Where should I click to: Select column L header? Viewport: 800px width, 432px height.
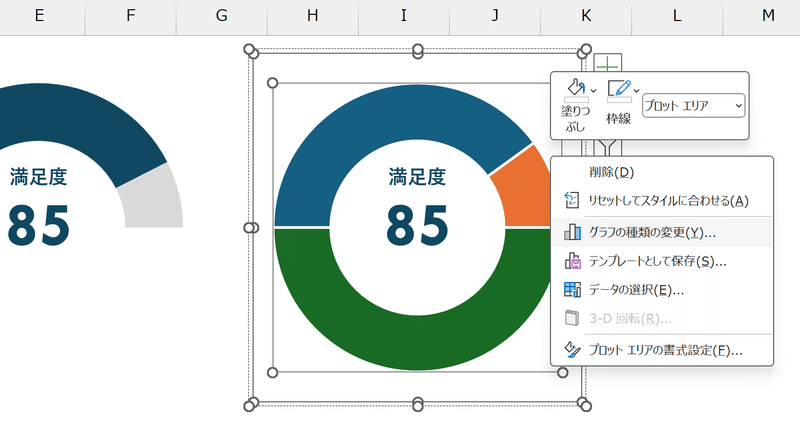677,16
